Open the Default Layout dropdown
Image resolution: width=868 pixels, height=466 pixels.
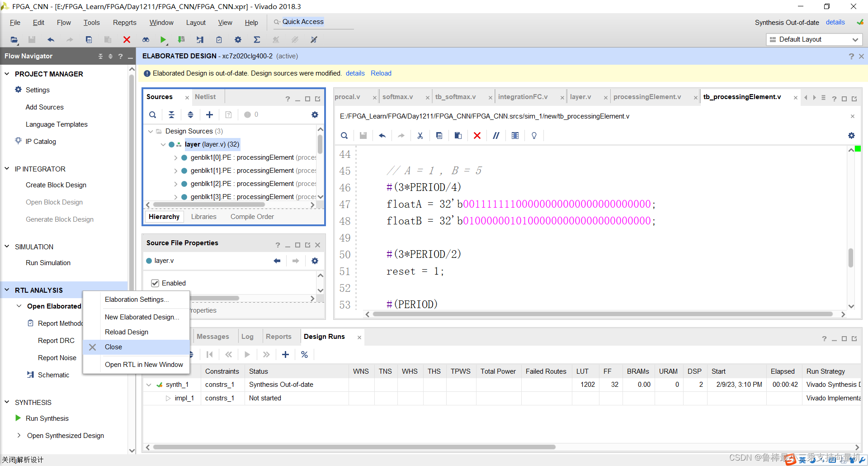814,39
